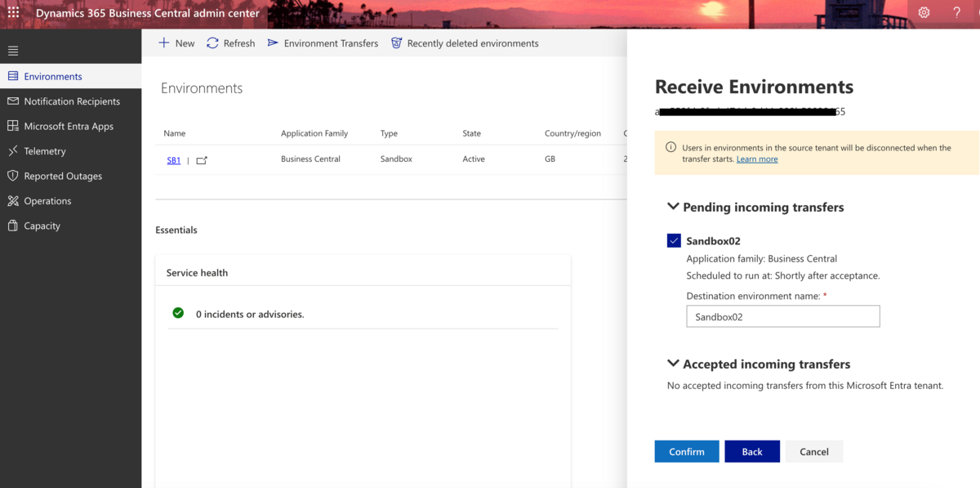Sort by Application Family column header

click(314, 133)
